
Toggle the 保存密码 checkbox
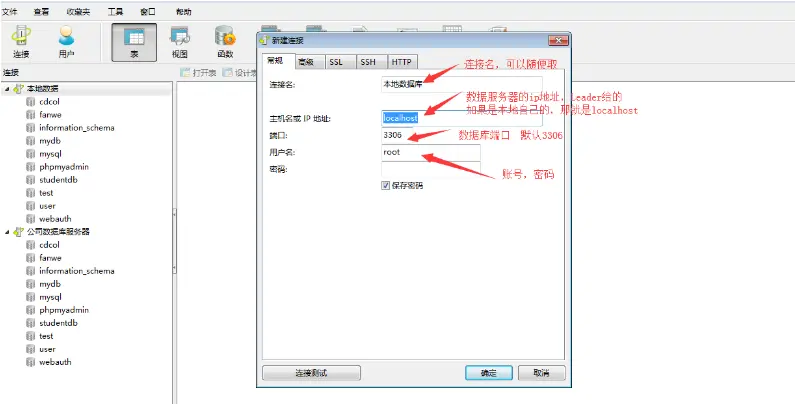click(385, 186)
